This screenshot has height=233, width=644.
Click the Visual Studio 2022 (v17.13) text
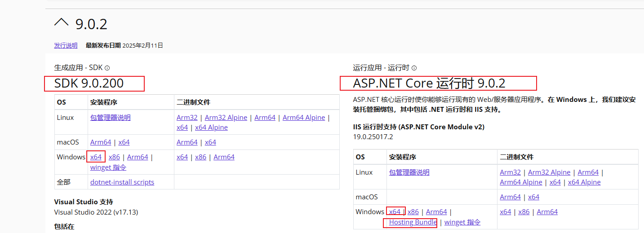coord(96,212)
